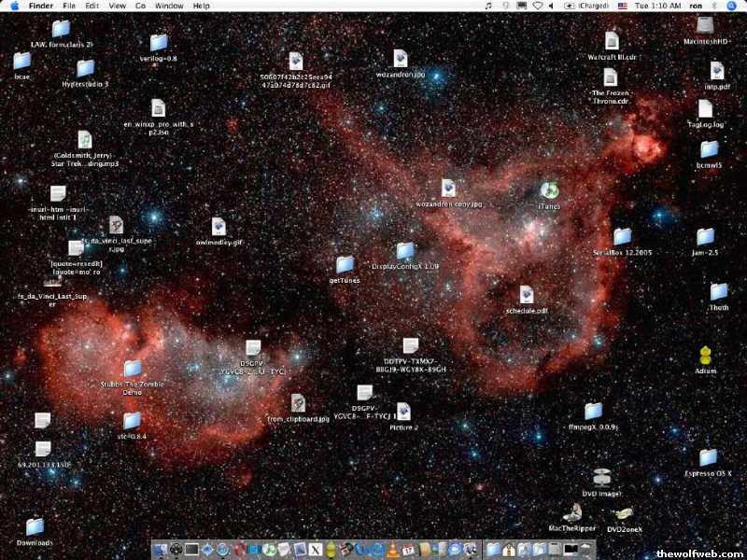Expand the battery Charged status menu

tap(589, 6)
